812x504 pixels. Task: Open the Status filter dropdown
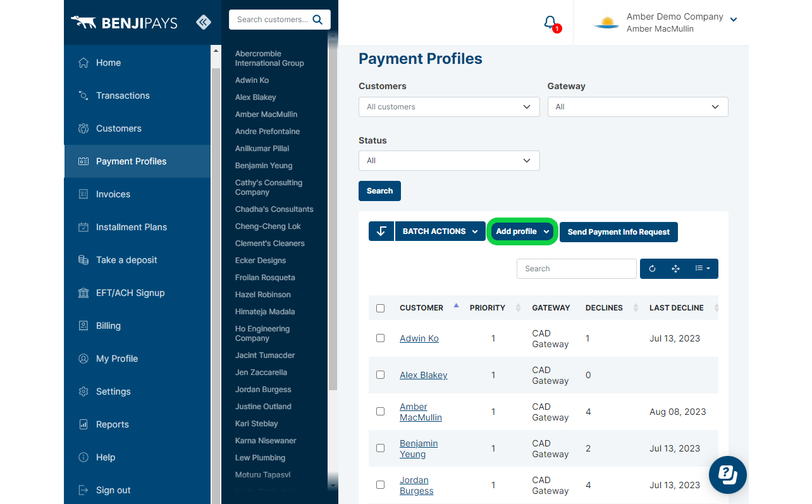449,161
